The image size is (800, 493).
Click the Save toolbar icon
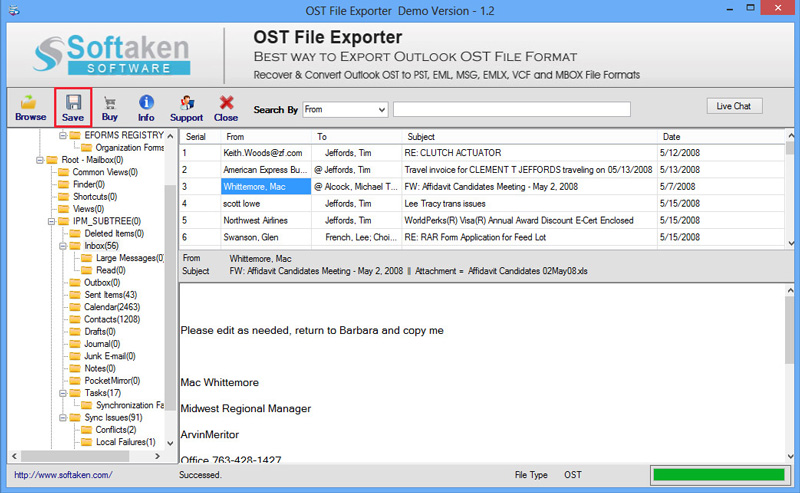click(73, 108)
